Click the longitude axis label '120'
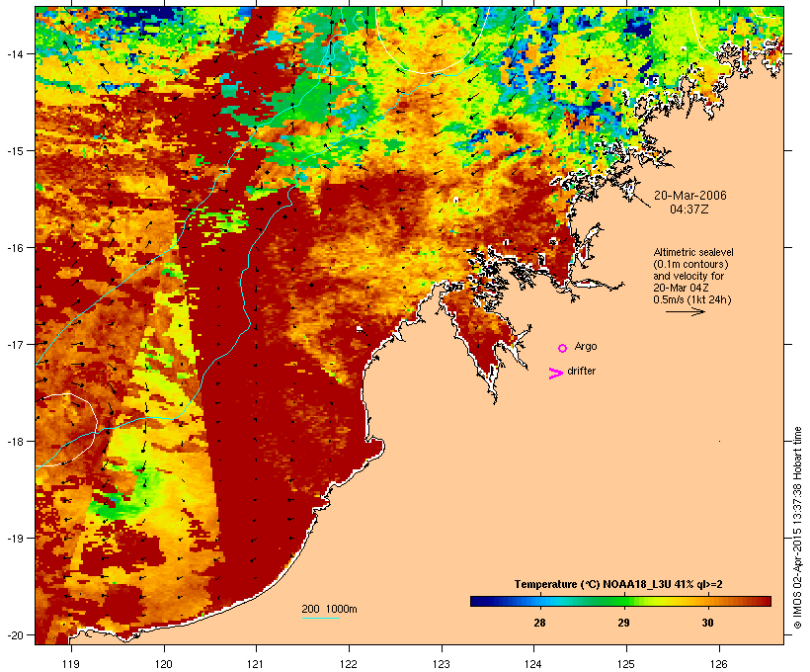The image size is (810, 672). tap(164, 664)
